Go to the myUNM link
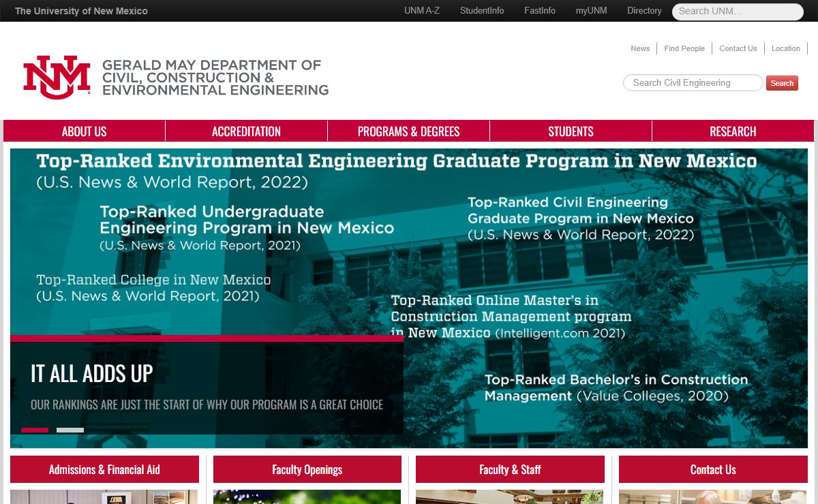This screenshot has height=504, width=818. [x=591, y=11]
